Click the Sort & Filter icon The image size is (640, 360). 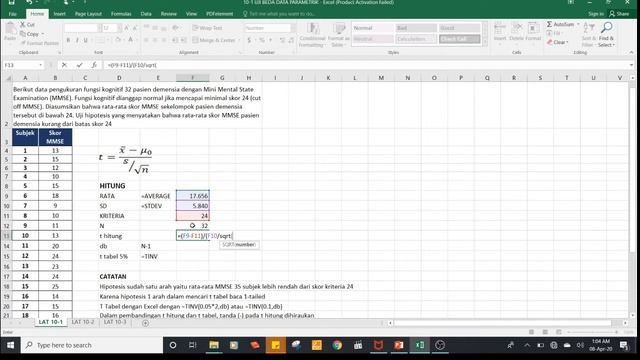(x=588, y=28)
